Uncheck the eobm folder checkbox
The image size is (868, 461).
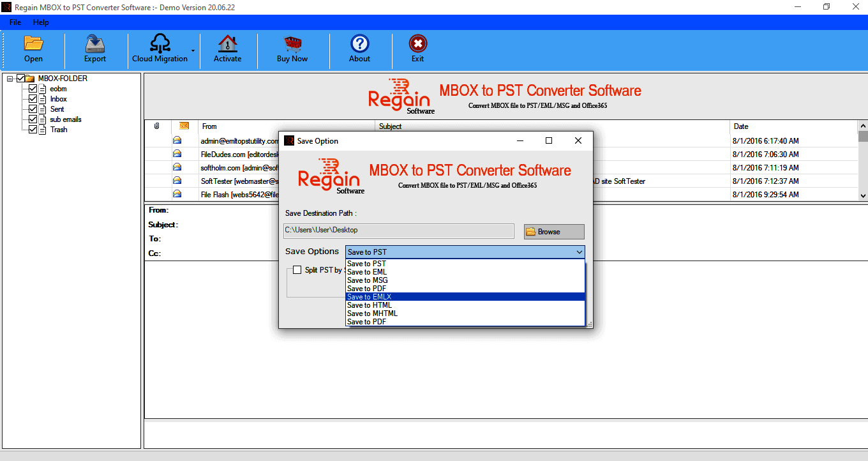(33, 89)
